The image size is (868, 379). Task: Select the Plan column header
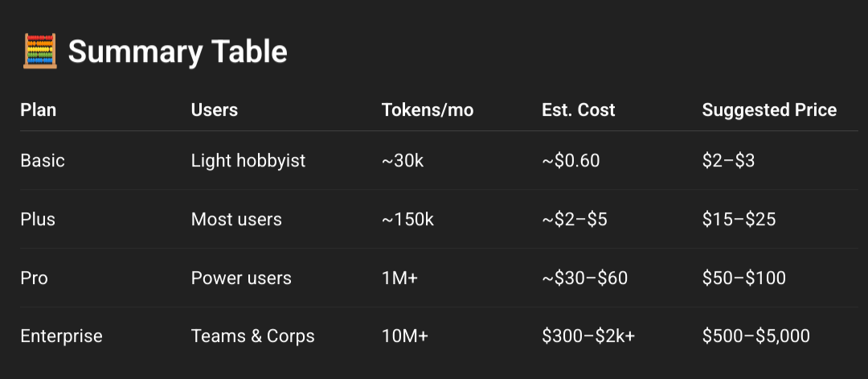39,109
